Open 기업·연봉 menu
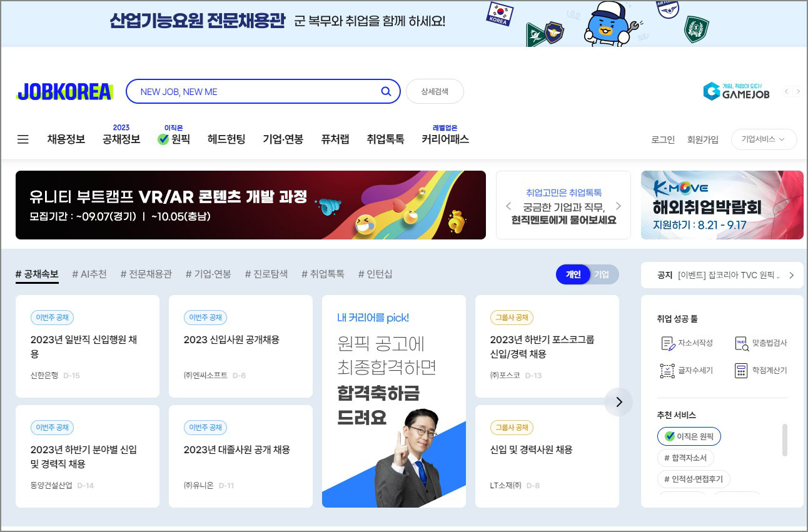 click(x=283, y=139)
